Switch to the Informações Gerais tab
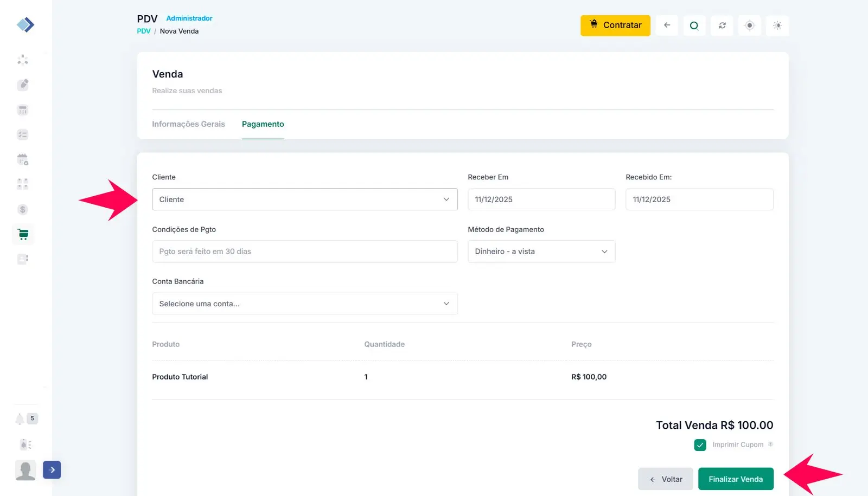868x496 pixels. (x=188, y=124)
